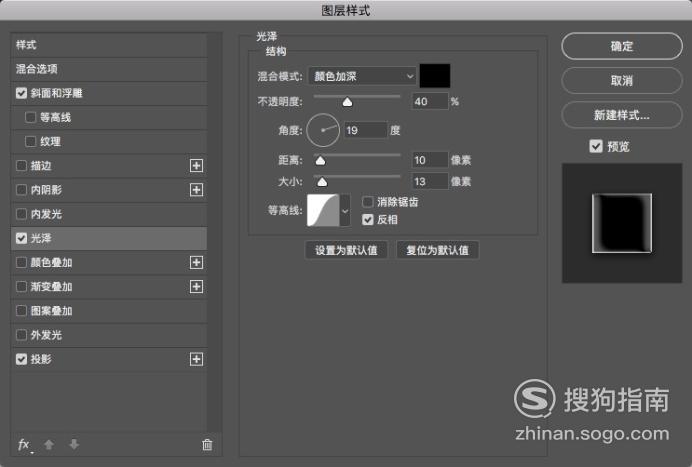Open the black satin color swatch
Viewport: 692px width, 467px height.
point(435,76)
